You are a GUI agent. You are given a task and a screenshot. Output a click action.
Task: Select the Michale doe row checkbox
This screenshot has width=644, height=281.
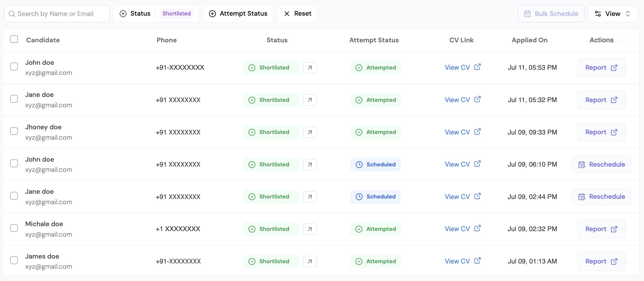tap(14, 228)
